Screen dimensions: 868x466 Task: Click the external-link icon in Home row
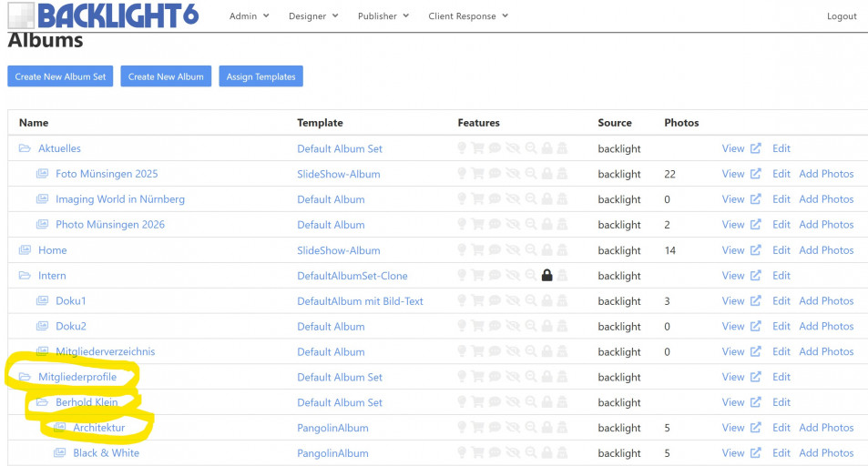(755, 250)
